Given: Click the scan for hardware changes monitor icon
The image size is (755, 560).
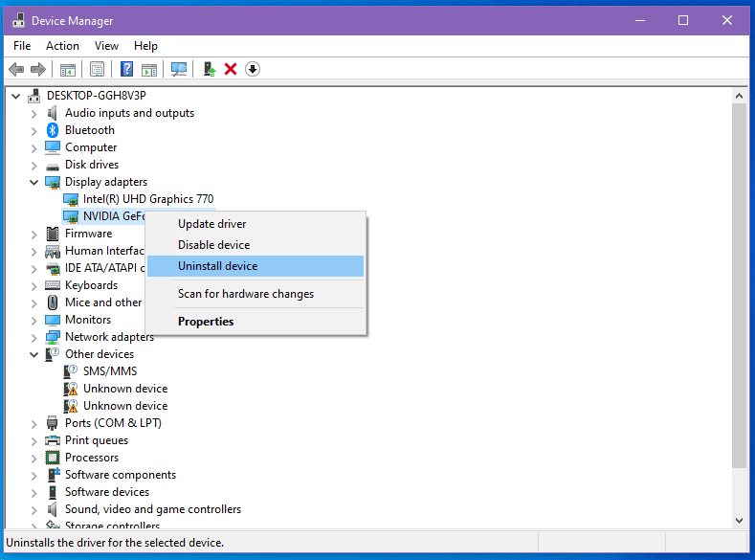Looking at the screenshot, I should click(179, 69).
